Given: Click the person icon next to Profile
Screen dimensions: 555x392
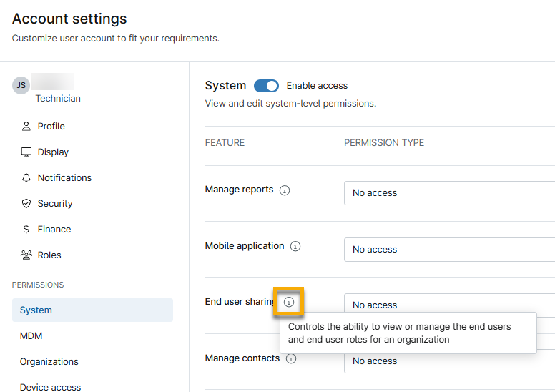Looking at the screenshot, I should tap(26, 127).
